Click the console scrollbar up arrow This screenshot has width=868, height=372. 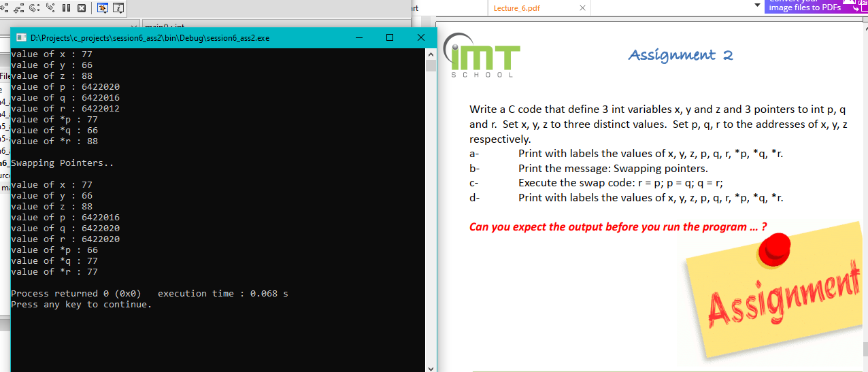[430, 54]
